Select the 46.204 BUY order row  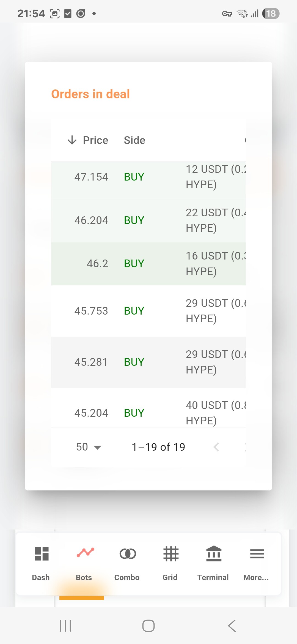[148, 220]
